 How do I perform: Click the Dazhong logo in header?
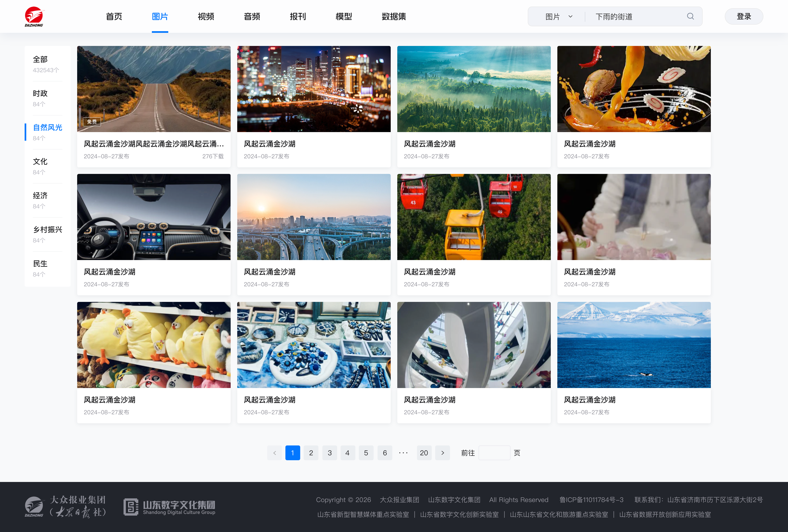34,17
